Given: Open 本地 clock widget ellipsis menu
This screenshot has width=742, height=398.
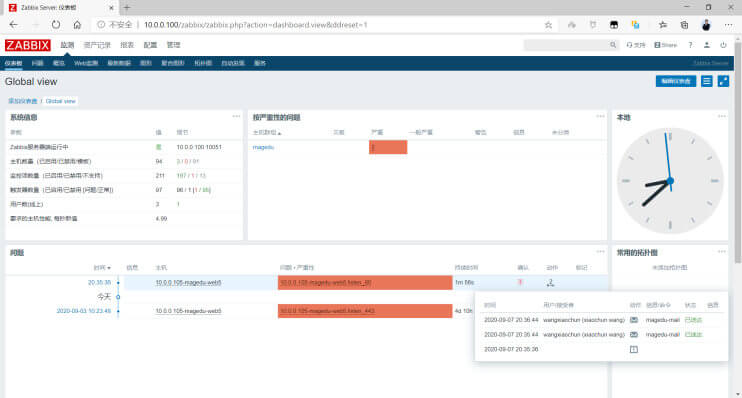Looking at the screenshot, I should point(722,116).
